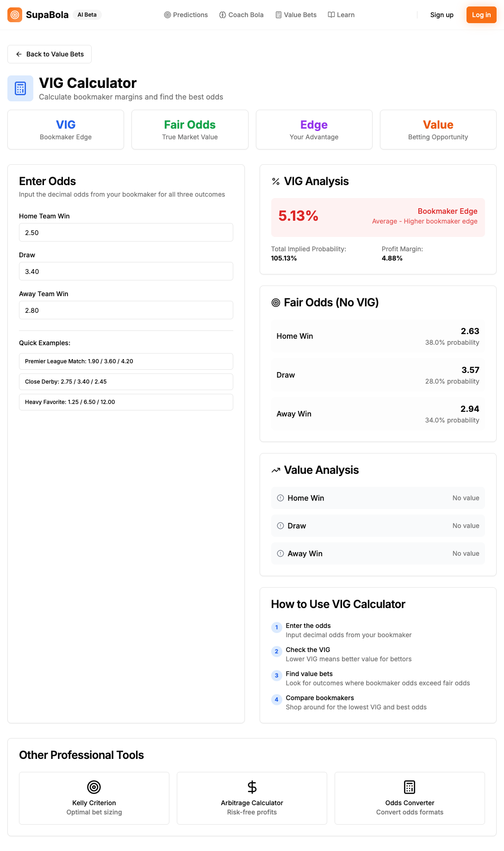Open the Learn navigation item
This screenshot has height=851, width=504.
[341, 15]
